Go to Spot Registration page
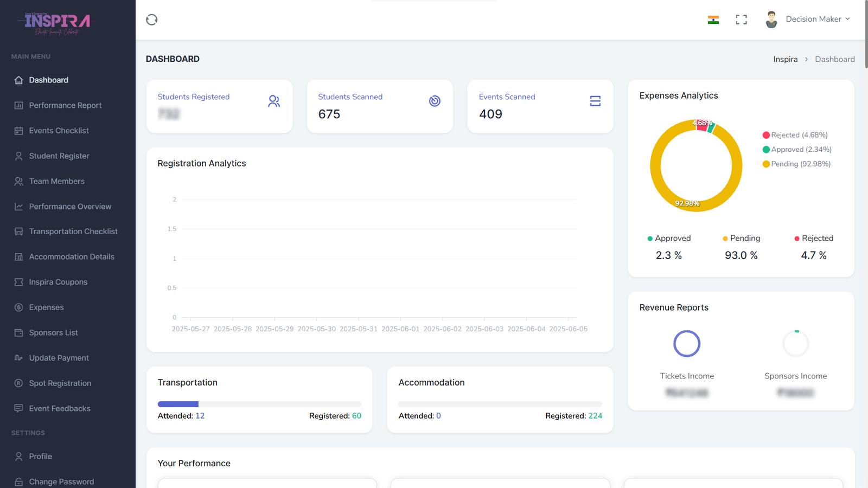Screen dimensions: 868x488 click(60, 383)
